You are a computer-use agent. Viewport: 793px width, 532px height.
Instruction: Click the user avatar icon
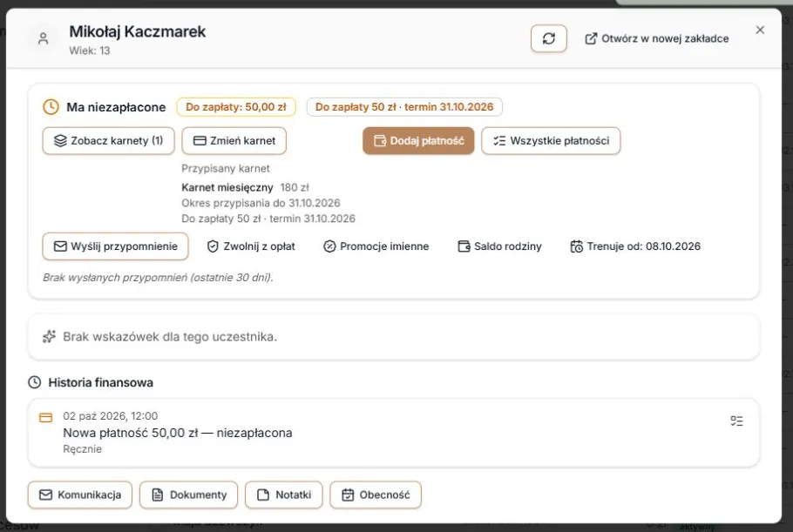pyautogui.click(x=44, y=39)
